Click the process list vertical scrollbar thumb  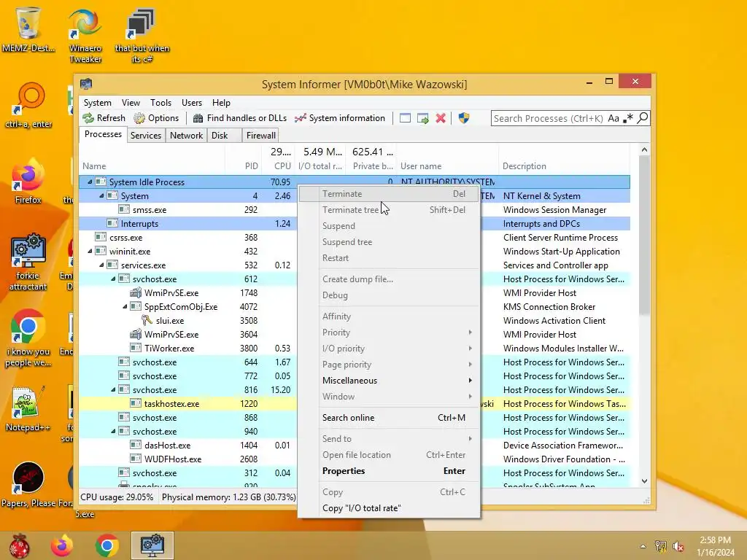coord(644,236)
